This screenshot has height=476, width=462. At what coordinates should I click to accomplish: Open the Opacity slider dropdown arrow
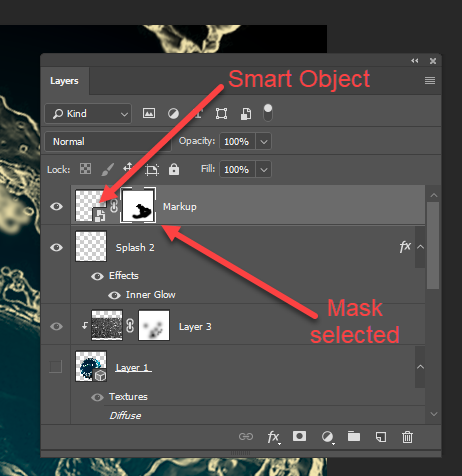click(264, 142)
